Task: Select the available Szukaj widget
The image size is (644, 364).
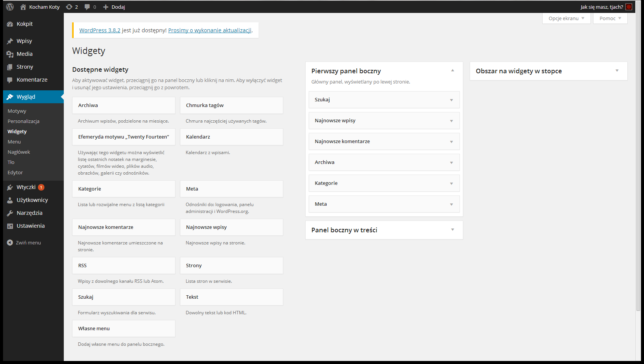Action: click(x=124, y=297)
